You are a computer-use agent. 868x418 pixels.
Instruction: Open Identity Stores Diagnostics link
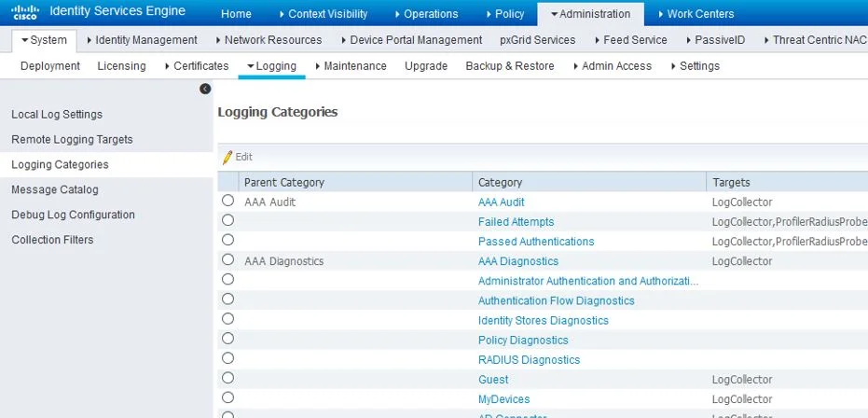pos(543,321)
